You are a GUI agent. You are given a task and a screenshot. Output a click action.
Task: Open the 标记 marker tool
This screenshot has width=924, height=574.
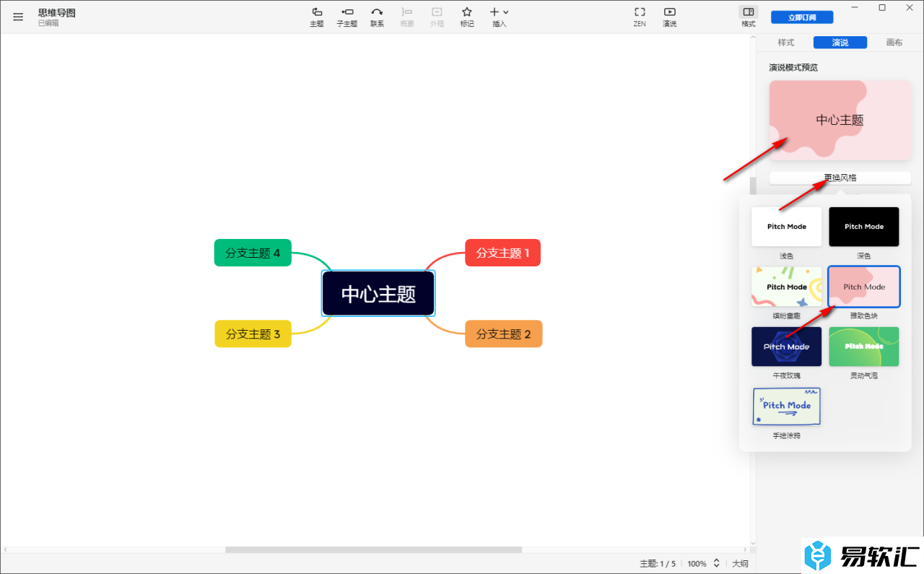click(x=467, y=17)
